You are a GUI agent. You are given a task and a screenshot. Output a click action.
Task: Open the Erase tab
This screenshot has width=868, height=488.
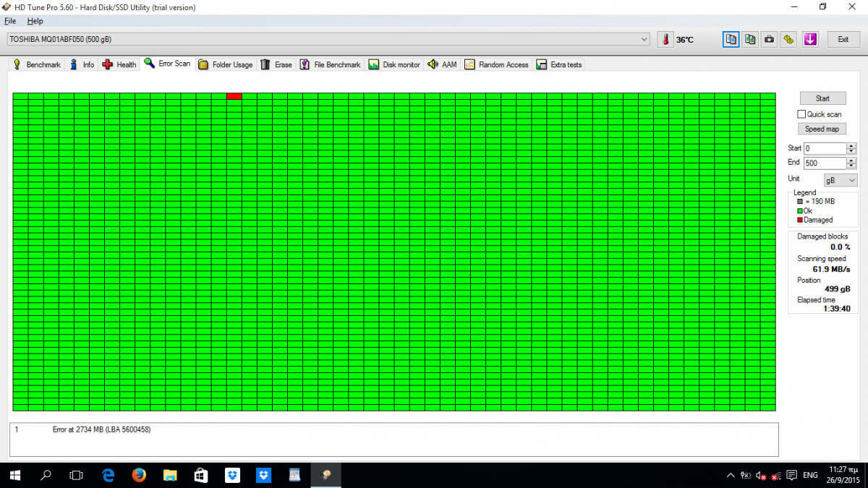276,64
